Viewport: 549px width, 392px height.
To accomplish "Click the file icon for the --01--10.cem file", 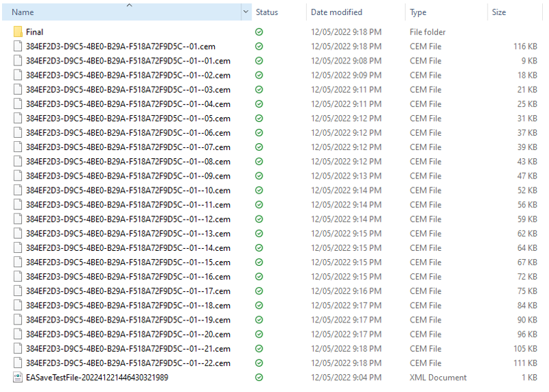I will tap(18, 190).
